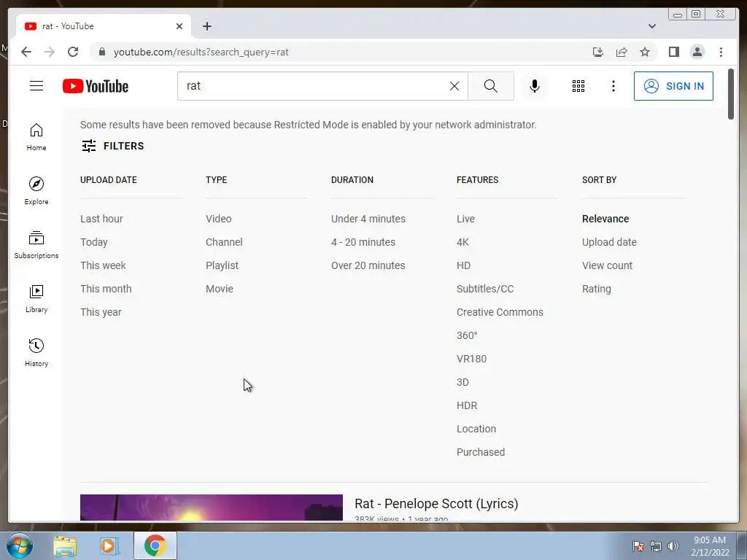Open YouTube settings three-dot menu
Image resolution: width=747 pixels, height=560 pixels.
(x=613, y=86)
